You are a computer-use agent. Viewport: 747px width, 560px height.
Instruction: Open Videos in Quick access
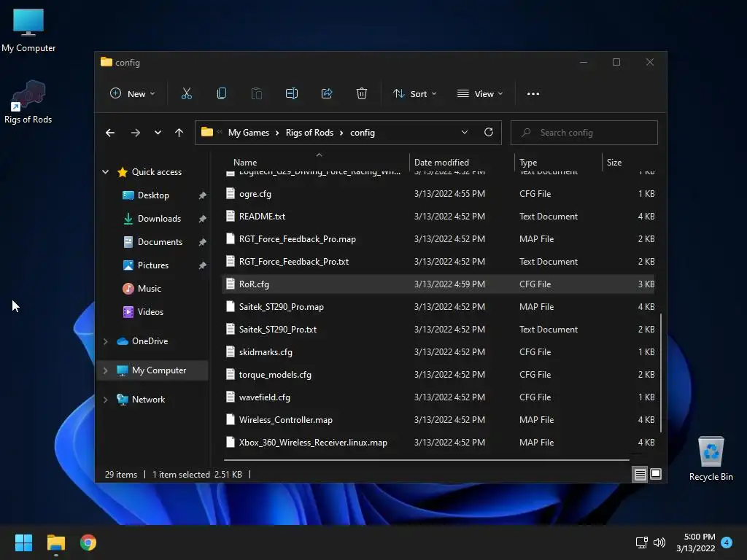tap(150, 312)
